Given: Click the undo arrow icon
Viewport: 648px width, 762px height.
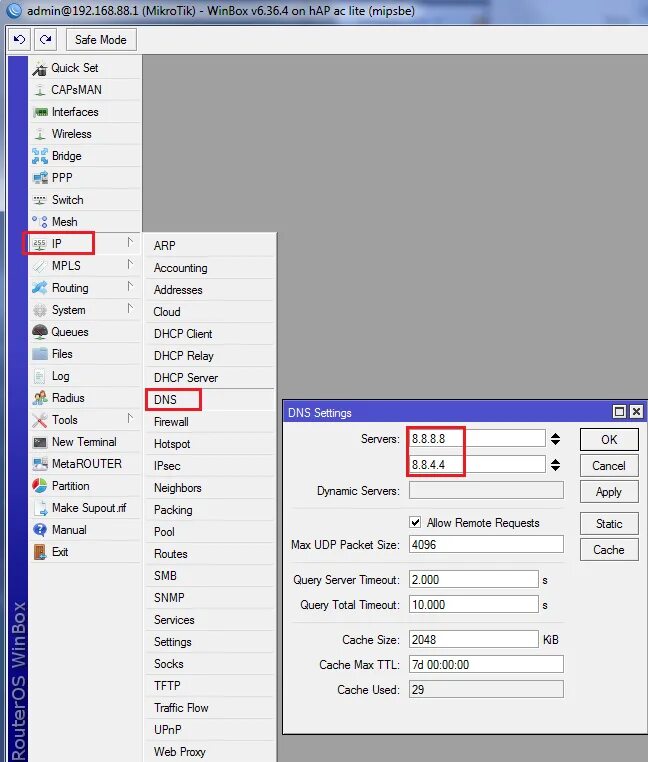Looking at the screenshot, I should (19, 39).
